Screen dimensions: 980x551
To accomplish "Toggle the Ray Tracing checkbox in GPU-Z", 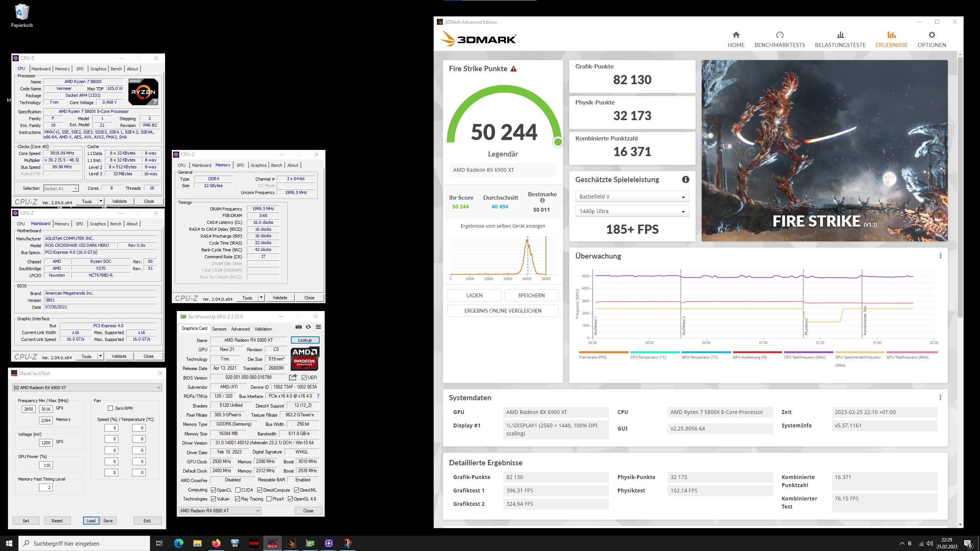I will [x=238, y=499].
